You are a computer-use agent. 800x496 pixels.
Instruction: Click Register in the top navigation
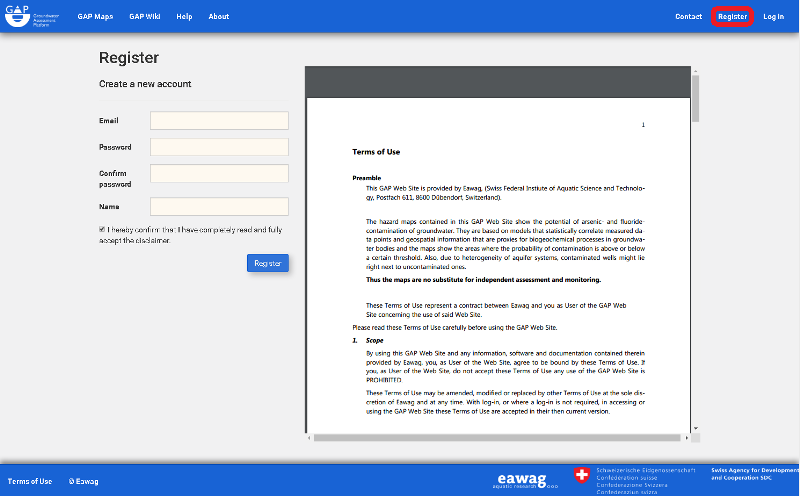click(x=732, y=16)
